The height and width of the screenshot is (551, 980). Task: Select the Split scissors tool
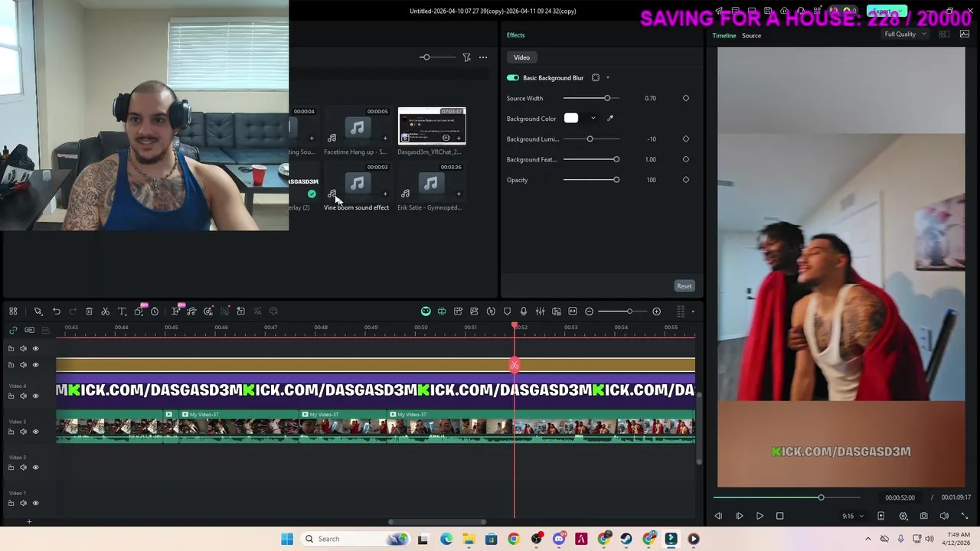(106, 311)
